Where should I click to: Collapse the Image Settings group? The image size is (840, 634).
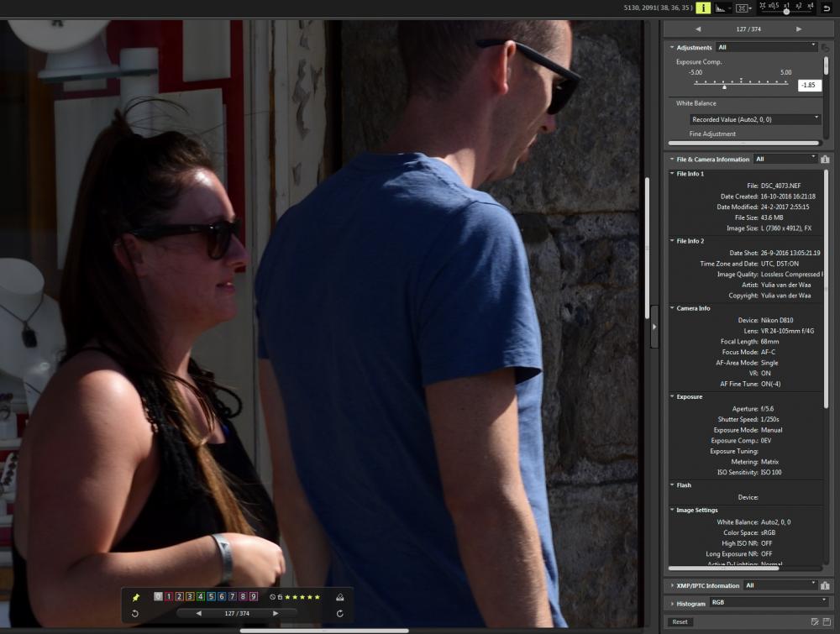pos(672,510)
